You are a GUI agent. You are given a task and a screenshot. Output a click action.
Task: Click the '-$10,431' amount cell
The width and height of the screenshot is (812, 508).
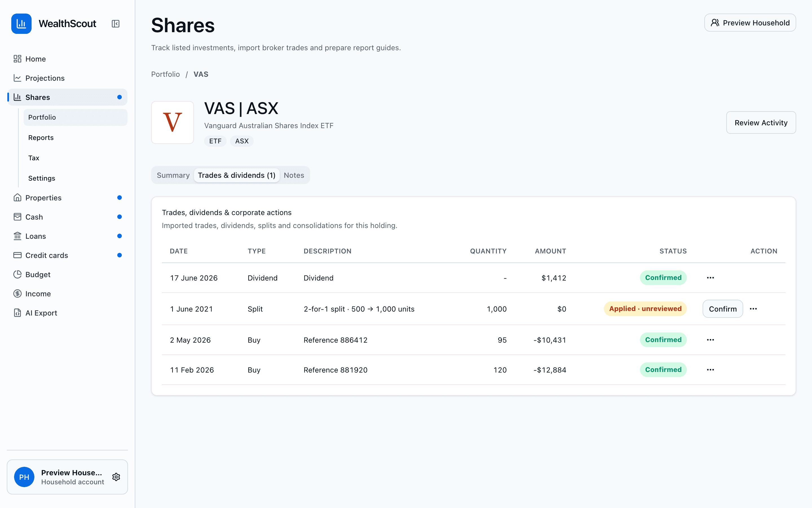coord(550,340)
